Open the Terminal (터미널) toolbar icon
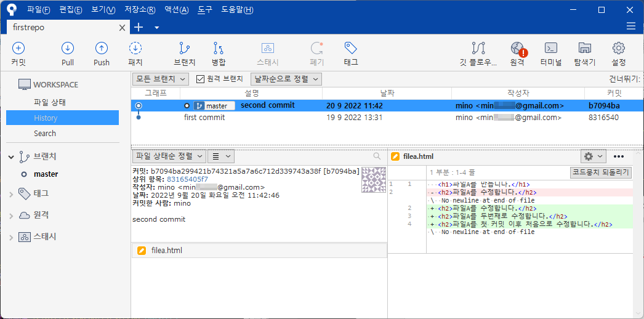The image size is (644, 319). coord(551,48)
